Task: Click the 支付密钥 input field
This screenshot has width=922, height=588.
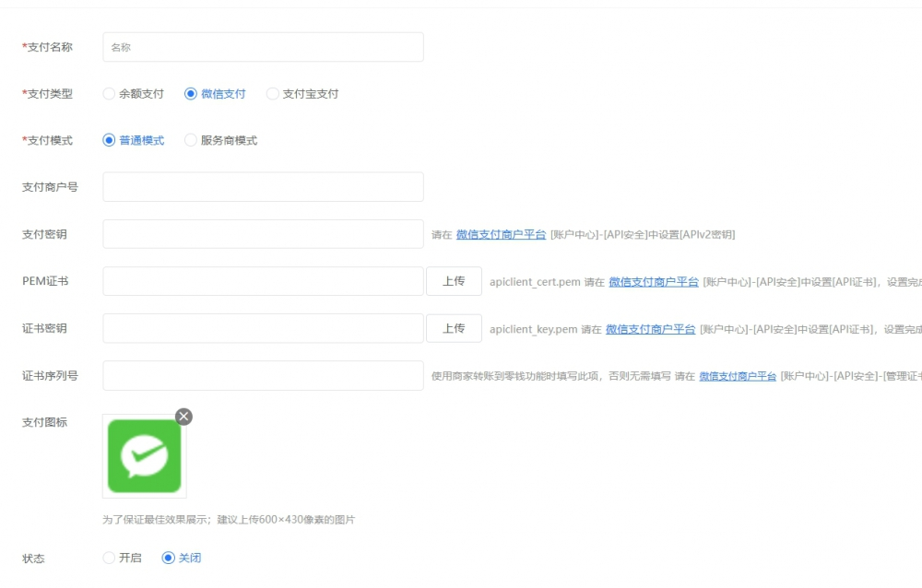Action: (263, 233)
